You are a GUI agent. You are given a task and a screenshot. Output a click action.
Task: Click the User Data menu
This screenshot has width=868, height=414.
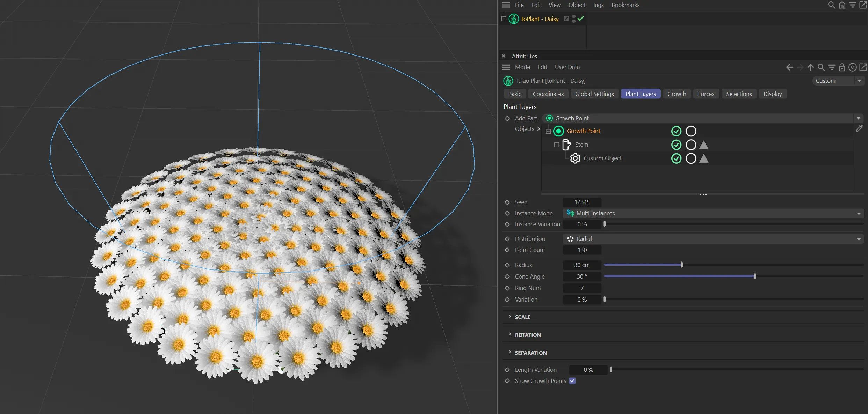click(567, 67)
